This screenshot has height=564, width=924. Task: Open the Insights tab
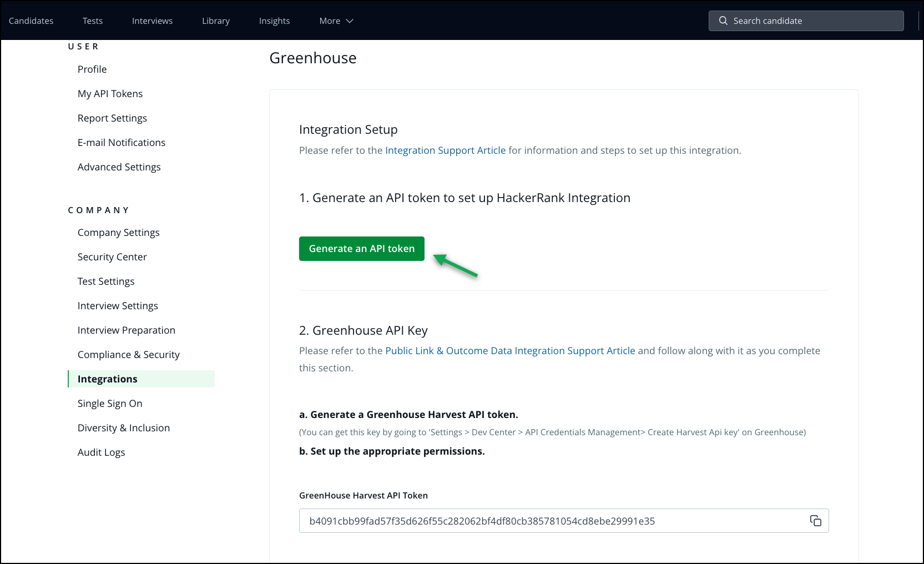pos(274,21)
